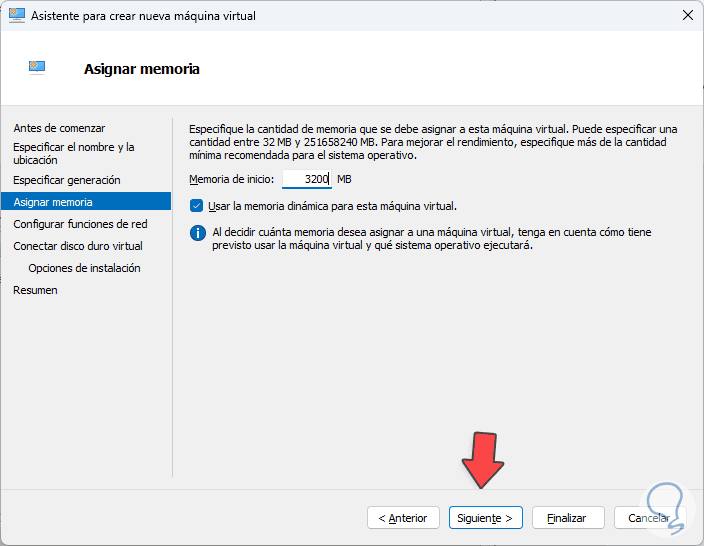
Task: Click the dynamic memory checkbox label
Action: tap(332, 206)
